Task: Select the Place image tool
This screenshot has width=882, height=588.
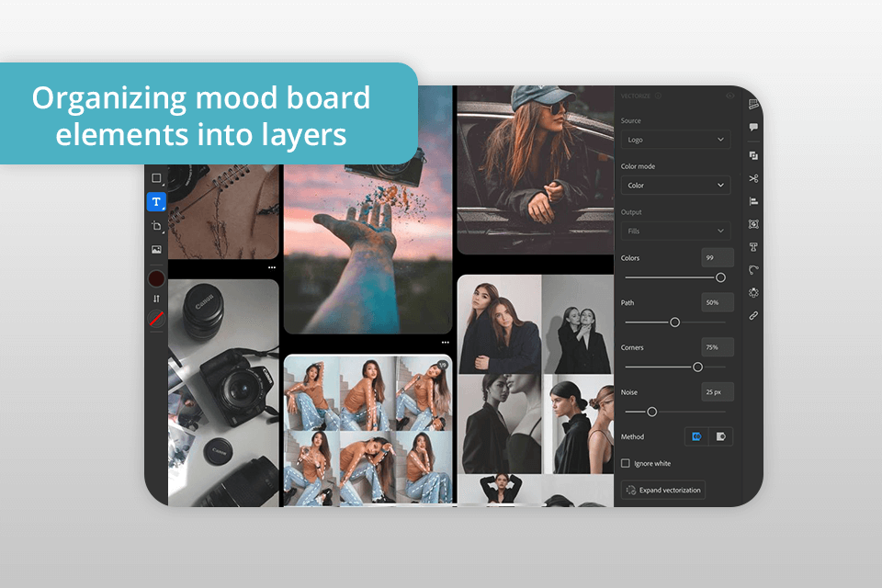Action: [156, 249]
